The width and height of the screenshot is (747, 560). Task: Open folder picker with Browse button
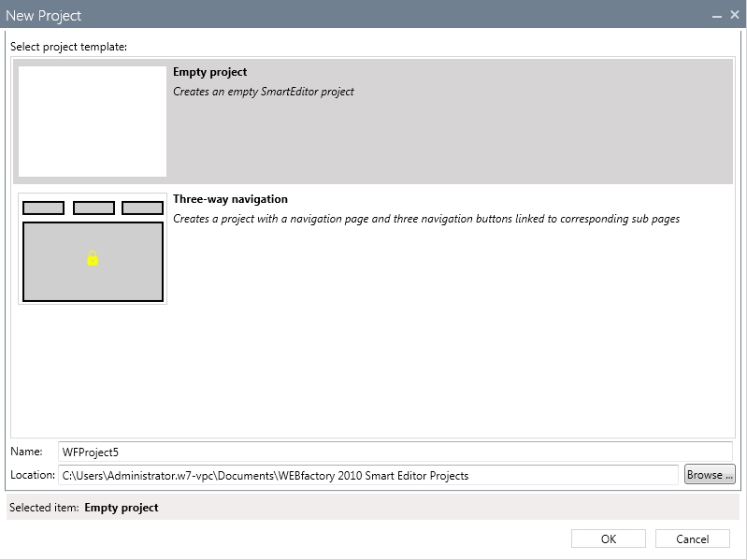(x=710, y=475)
